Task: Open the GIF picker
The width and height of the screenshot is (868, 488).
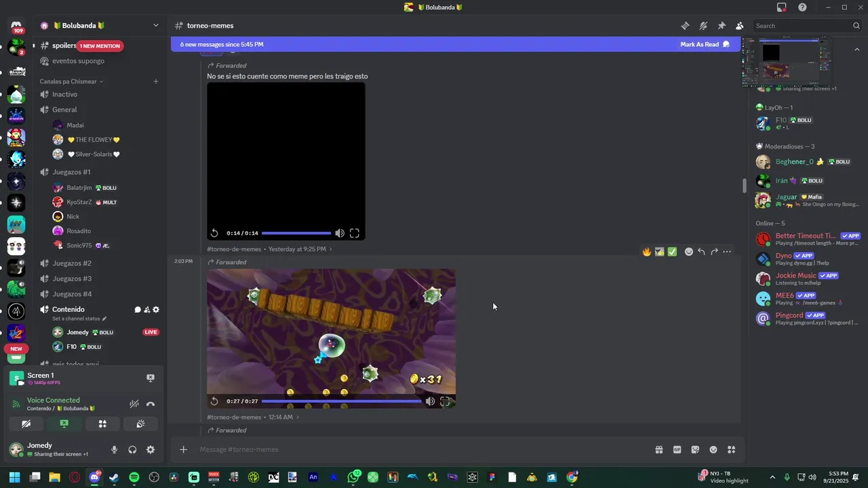Action: [677, 449]
